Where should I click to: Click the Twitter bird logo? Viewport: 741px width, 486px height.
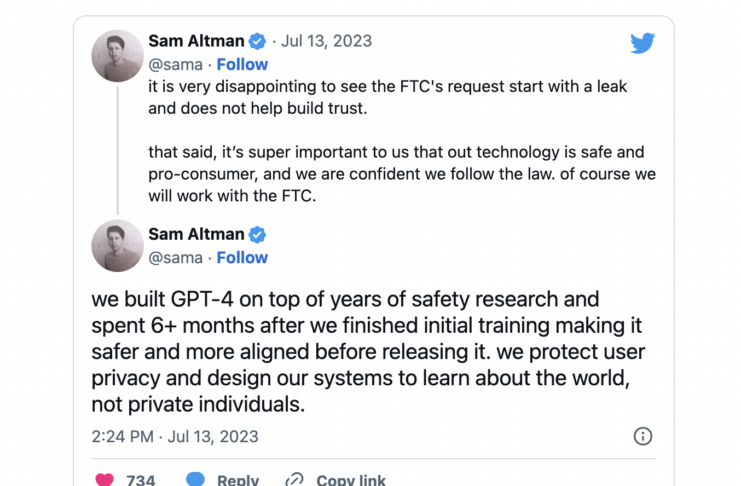tap(642, 43)
